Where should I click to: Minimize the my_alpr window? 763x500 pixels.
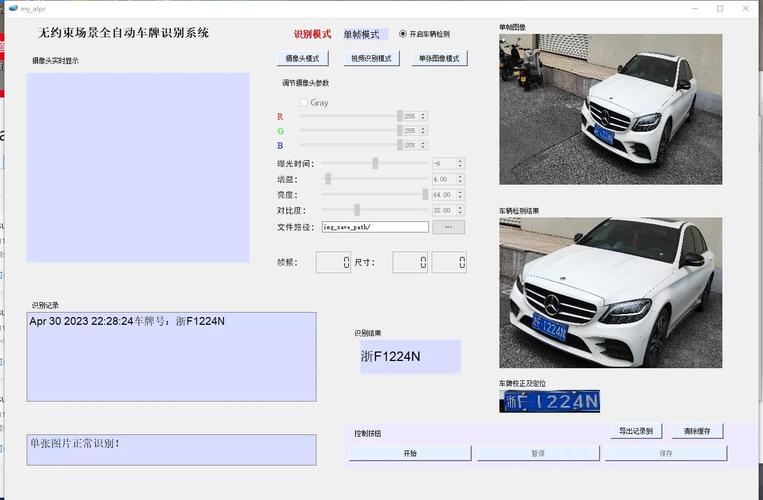[x=695, y=8]
